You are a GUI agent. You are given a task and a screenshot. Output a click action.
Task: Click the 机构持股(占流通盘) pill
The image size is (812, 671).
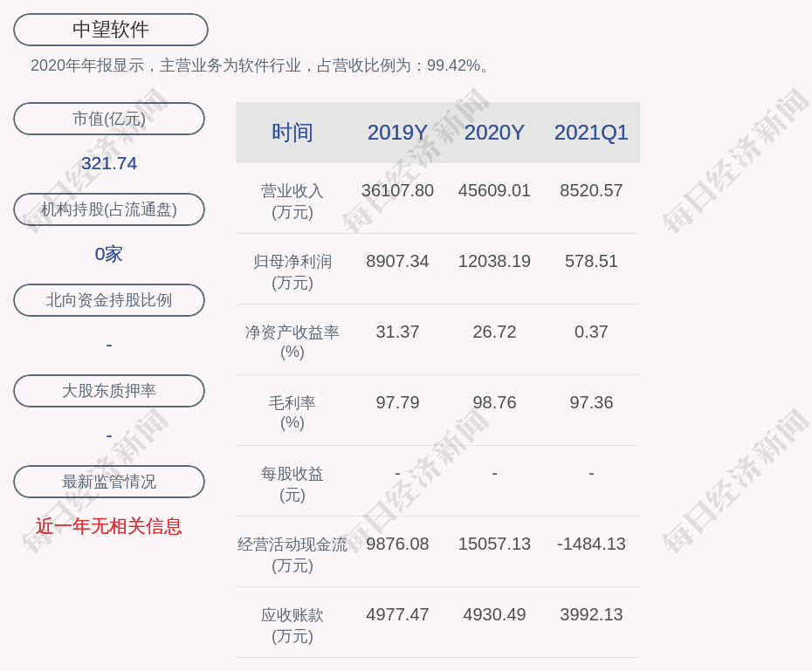click(109, 209)
